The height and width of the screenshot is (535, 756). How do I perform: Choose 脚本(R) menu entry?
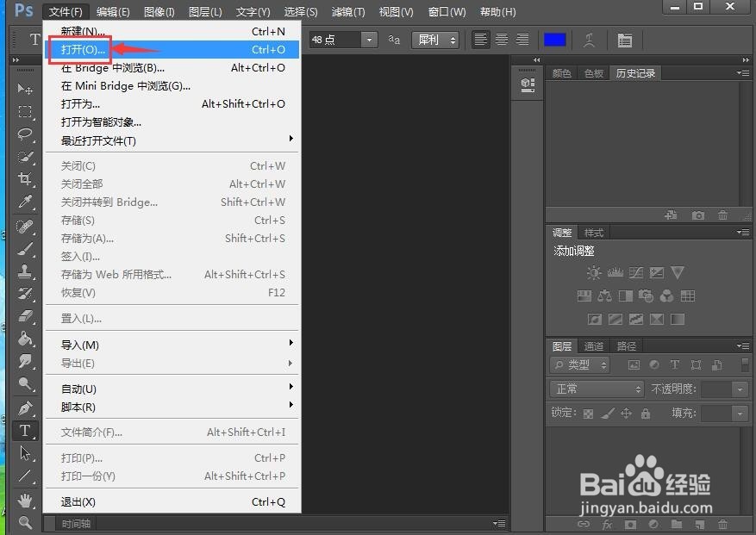[x=172, y=407]
